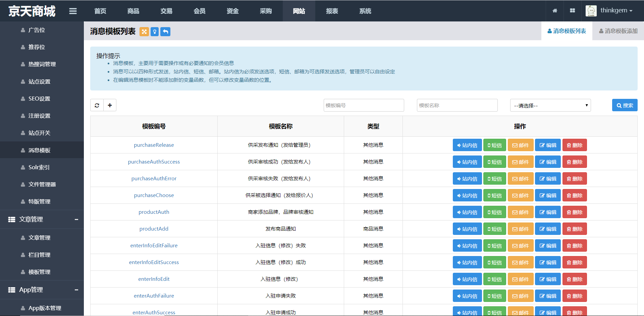The image size is (644, 316).
Task: Click 站内信 for purchaseRelease row
Action: point(467,145)
